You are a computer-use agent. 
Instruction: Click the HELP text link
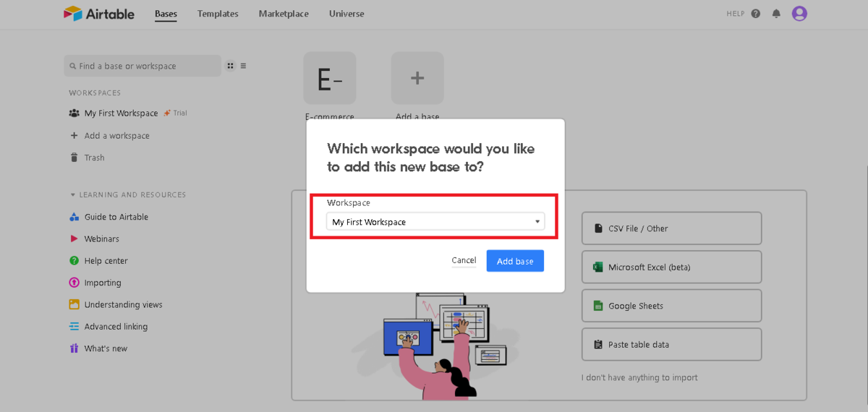[736, 14]
